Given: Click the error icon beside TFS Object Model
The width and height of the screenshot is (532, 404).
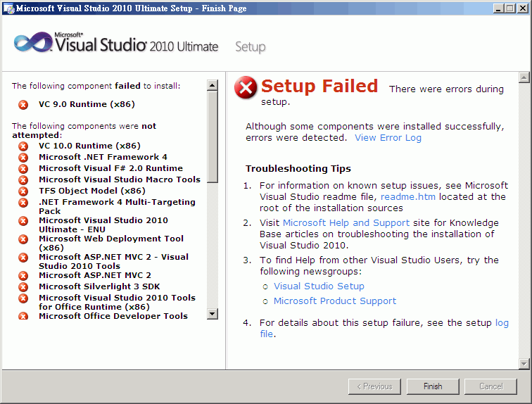Looking at the screenshot, I should [23, 191].
